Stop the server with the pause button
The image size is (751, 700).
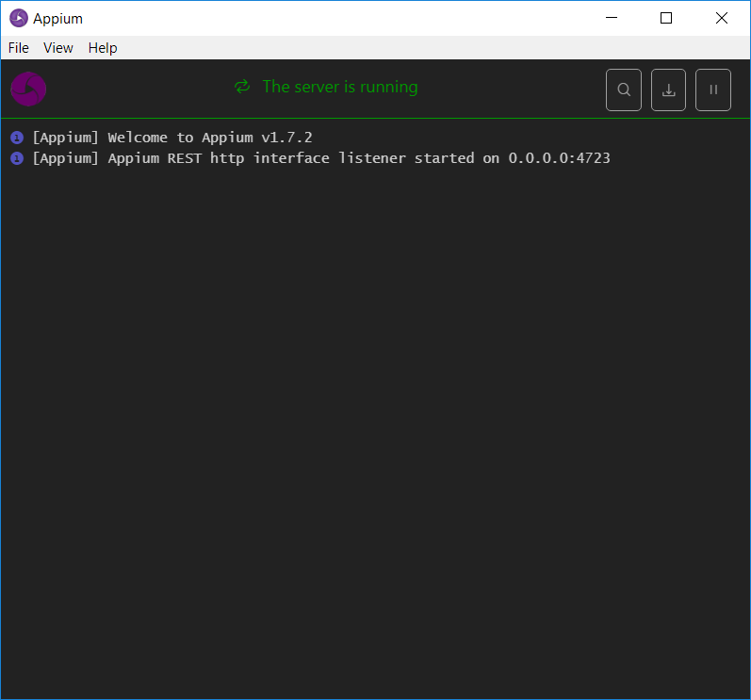pos(713,90)
